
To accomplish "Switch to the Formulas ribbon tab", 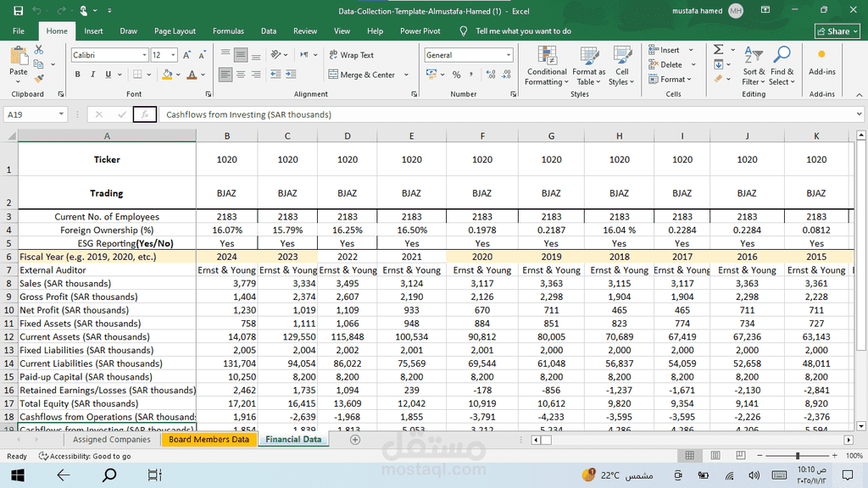I will (228, 31).
